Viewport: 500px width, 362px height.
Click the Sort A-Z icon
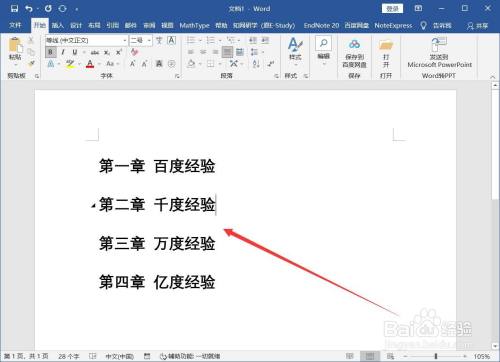click(x=256, y=64)
